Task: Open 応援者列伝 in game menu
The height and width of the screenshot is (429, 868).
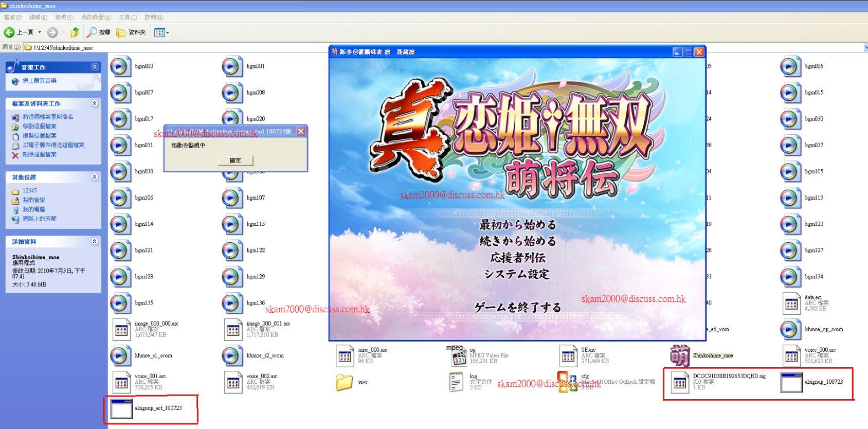Action: [518, 258]
